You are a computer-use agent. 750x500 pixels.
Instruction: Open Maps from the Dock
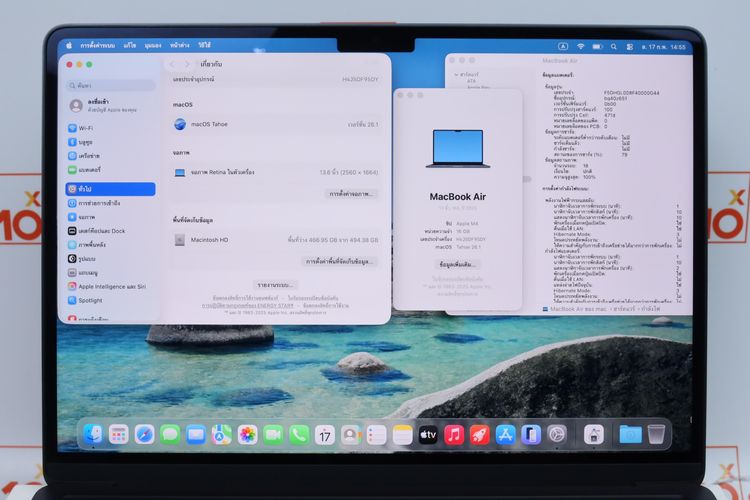[221, 435]
